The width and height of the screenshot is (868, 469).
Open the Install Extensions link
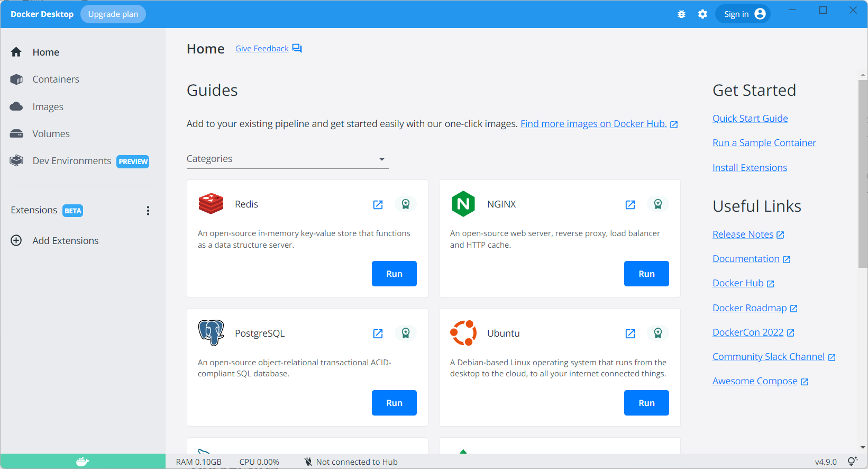750,168
